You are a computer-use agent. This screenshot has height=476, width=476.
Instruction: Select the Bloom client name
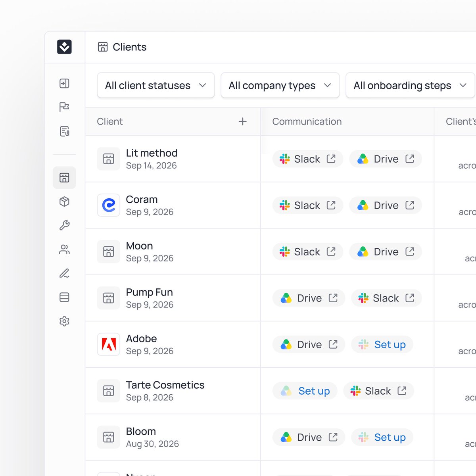click(x=141, y=432)
